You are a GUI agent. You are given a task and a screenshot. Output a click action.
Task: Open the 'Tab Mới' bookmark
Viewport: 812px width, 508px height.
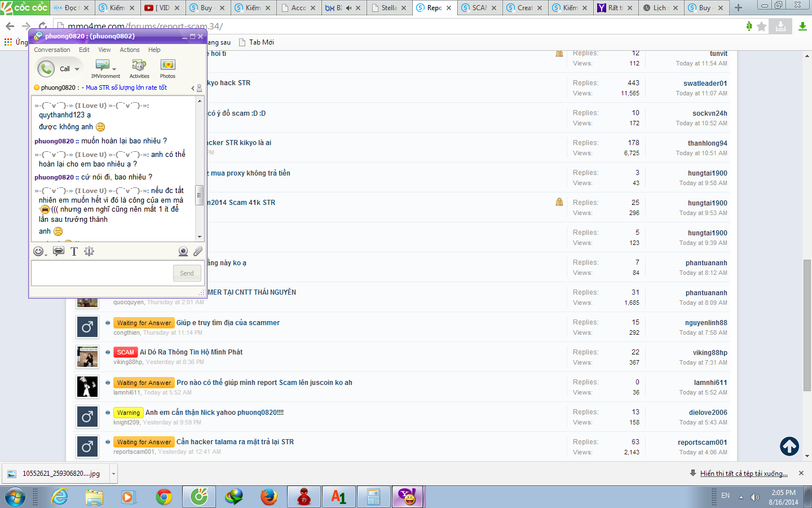coord(257,42)
